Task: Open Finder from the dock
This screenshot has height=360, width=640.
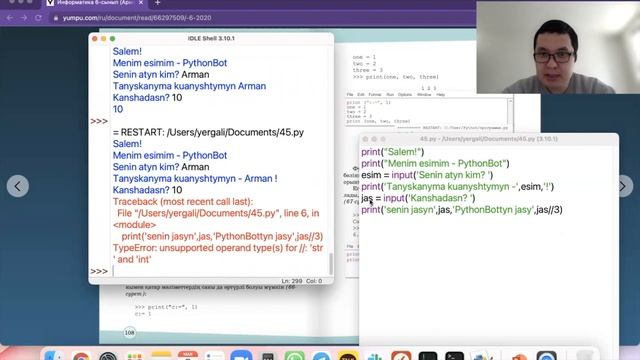Action: coord(54,356)
